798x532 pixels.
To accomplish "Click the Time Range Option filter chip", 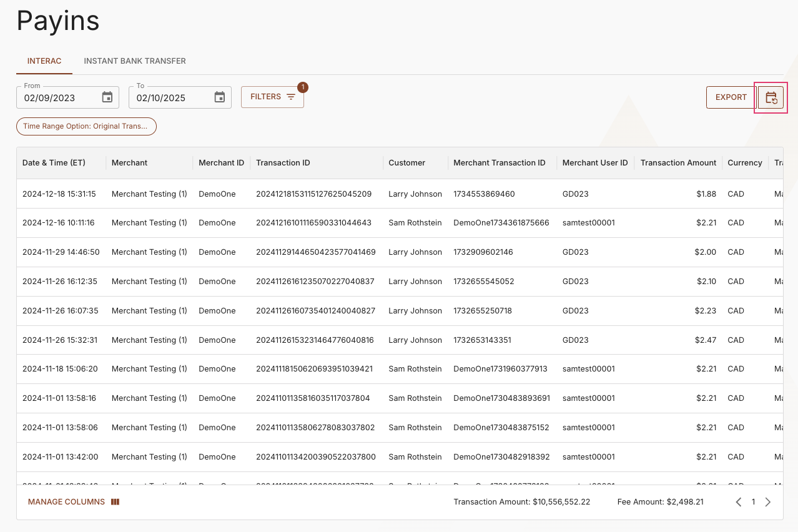I will click(x=86, y=126).
